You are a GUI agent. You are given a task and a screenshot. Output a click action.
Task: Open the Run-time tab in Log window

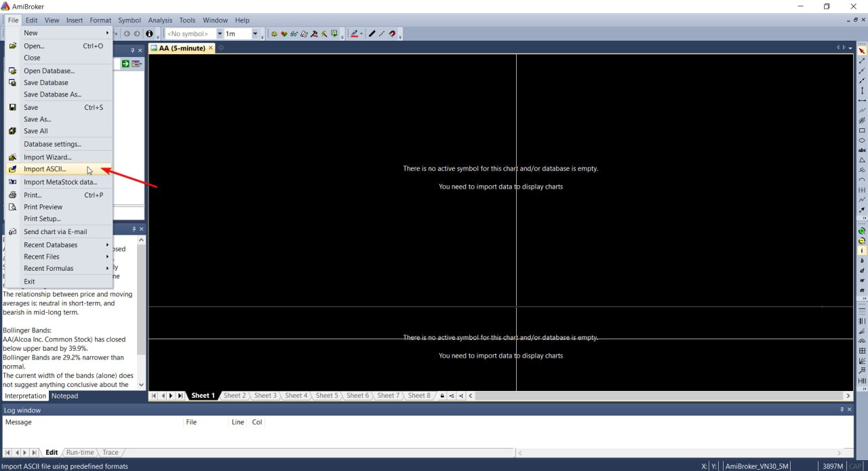click(x=80, y=453)
